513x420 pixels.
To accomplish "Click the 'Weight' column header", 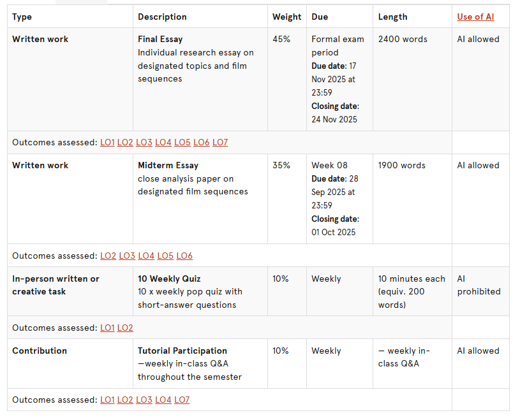I will [x=286, y=17].
